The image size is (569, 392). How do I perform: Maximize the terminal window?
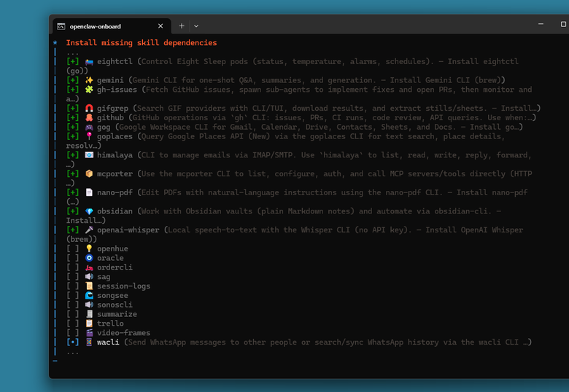click(563, 24)
